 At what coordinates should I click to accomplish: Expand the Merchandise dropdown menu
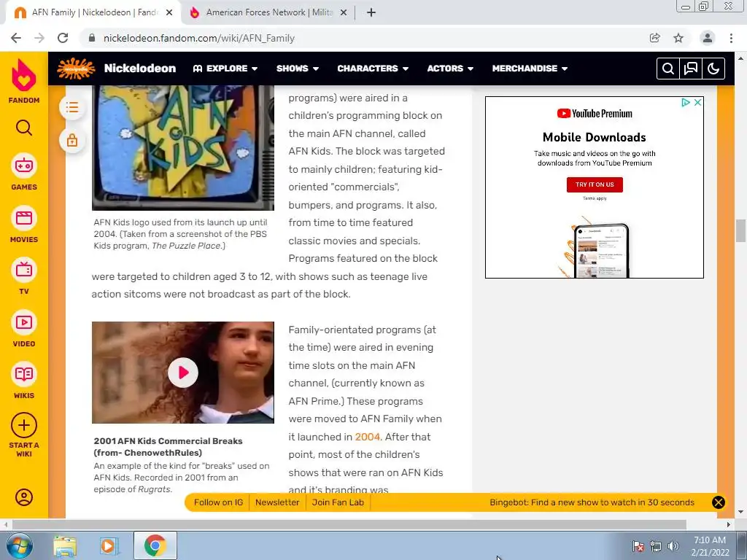[x=530, y=69]
